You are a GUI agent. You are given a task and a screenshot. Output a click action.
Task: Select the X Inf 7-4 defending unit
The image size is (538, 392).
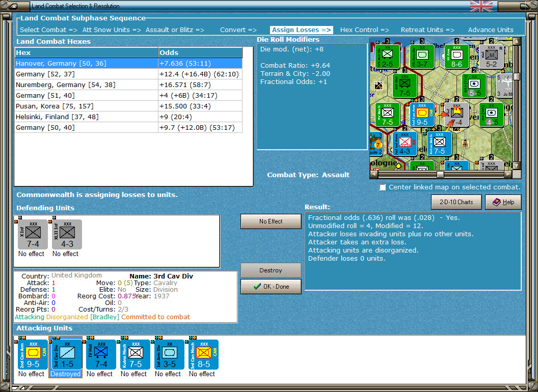(33, 234)
